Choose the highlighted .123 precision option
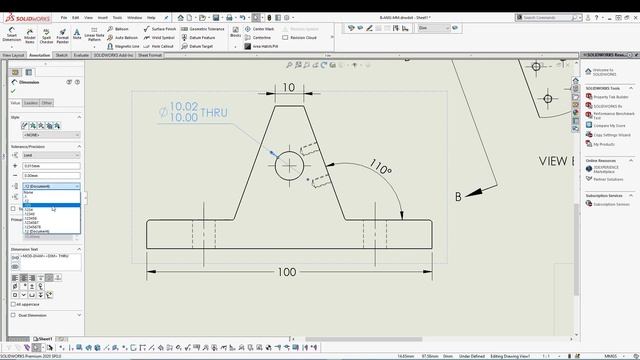 [x=51, y=205]
